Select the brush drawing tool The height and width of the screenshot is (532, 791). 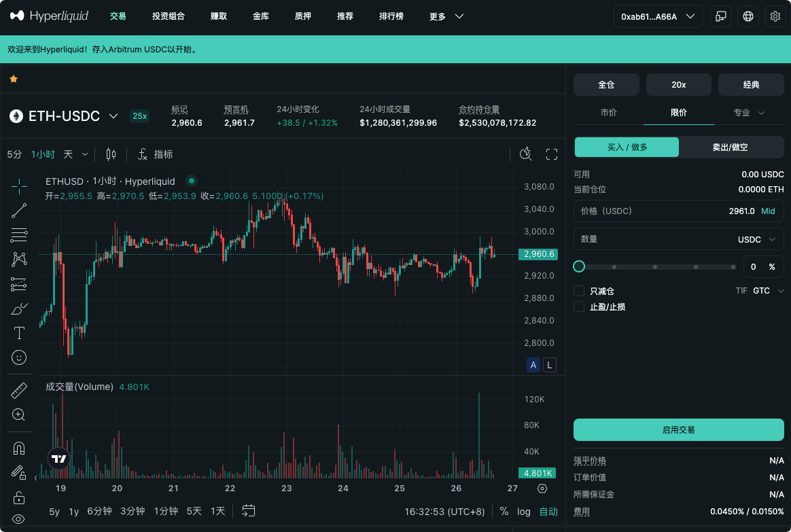pos(18,308)
